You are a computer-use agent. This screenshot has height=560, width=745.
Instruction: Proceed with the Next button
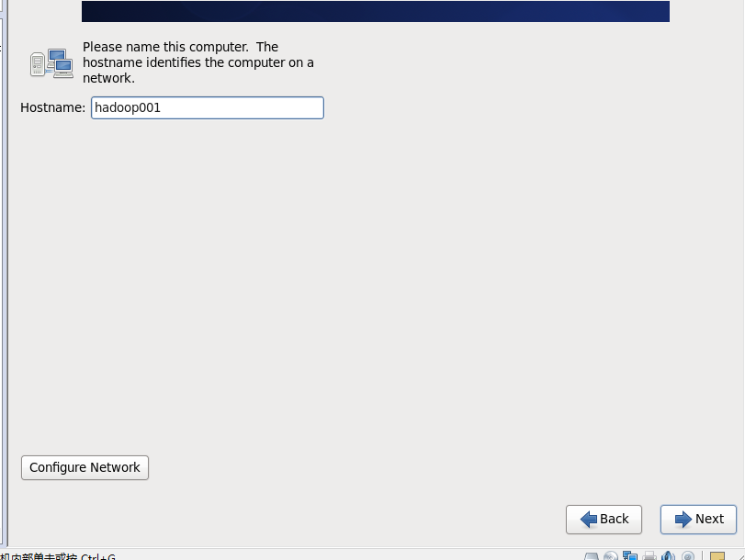(x=698, y=520)
